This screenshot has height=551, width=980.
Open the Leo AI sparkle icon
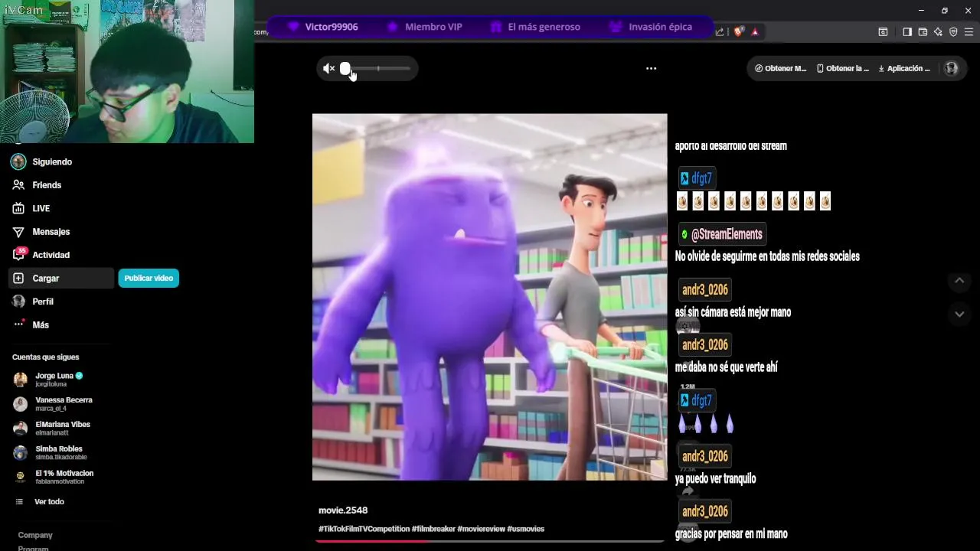[x=938, y=31]
